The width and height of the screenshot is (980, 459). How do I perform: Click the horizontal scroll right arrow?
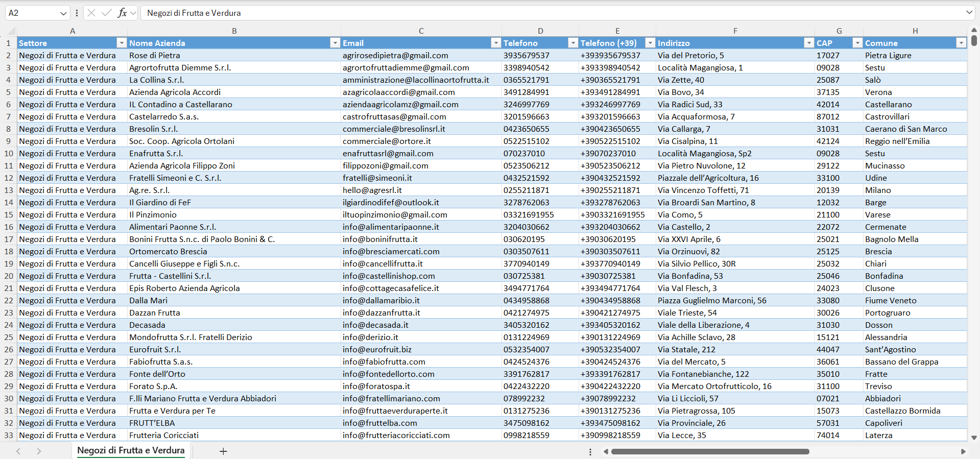coord(963,451)
